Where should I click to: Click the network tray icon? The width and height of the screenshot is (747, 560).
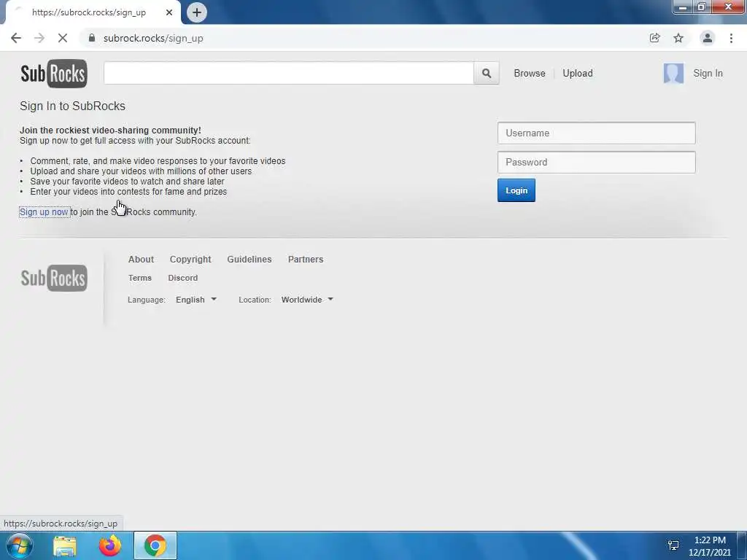[x=673, y=545]
